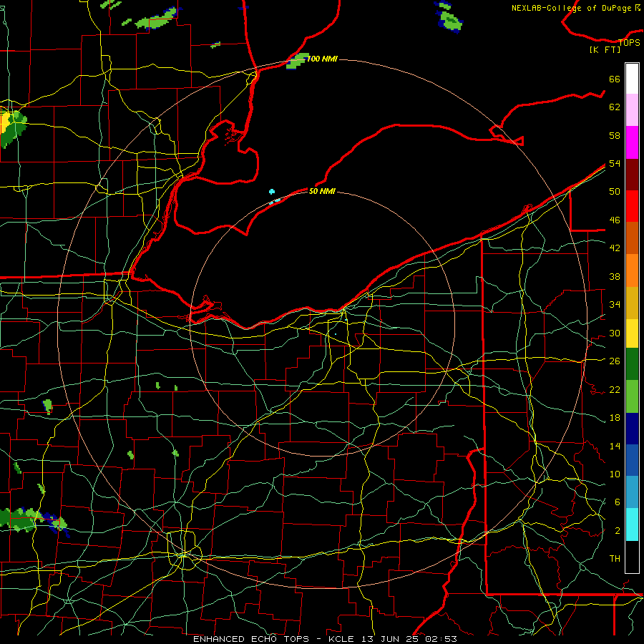Select the dark green legend swatch

(632, 364)
